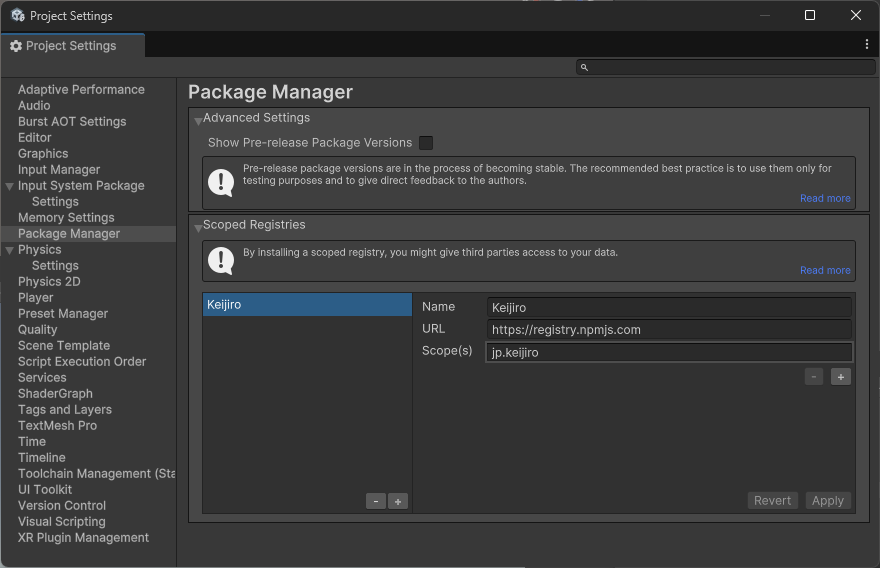Select the Project Settings tab

(x=71, y=46)
